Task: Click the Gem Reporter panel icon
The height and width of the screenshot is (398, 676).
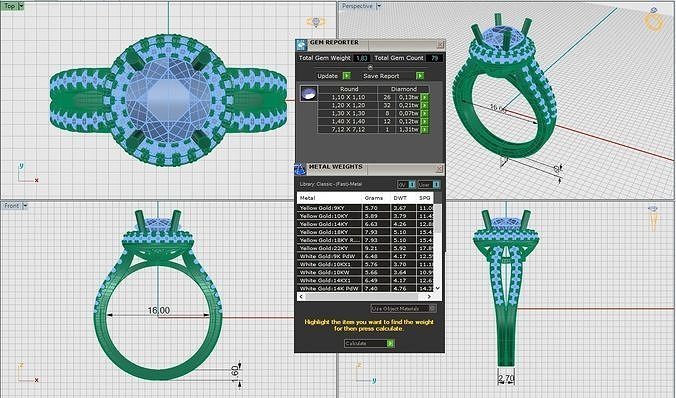Action: pos(301,44)
